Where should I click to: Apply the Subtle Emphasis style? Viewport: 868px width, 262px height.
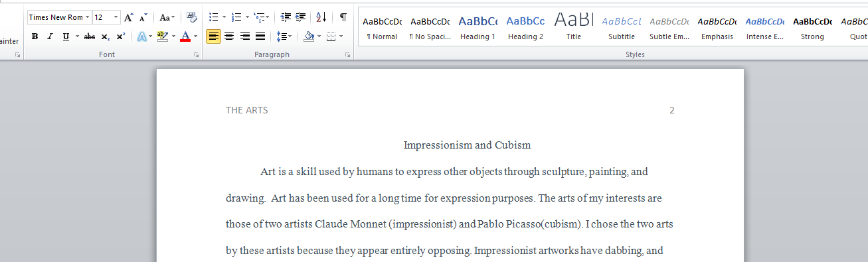click(x=669, y=28)
